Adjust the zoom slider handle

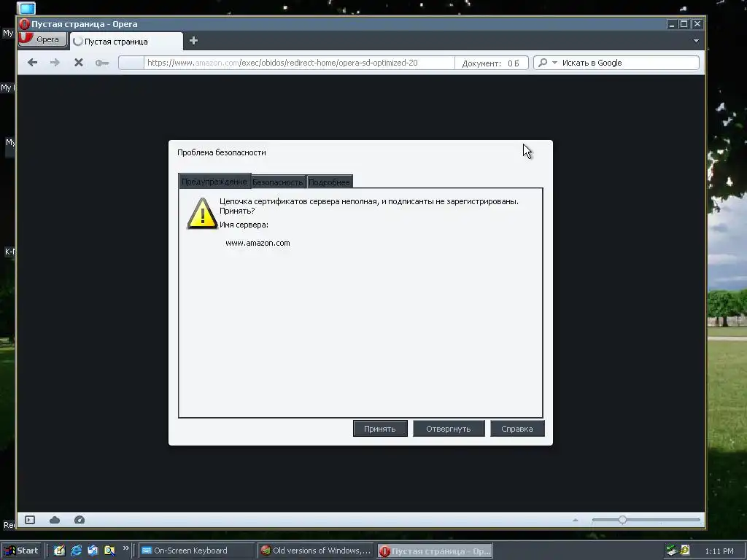(x=623, y=519)
